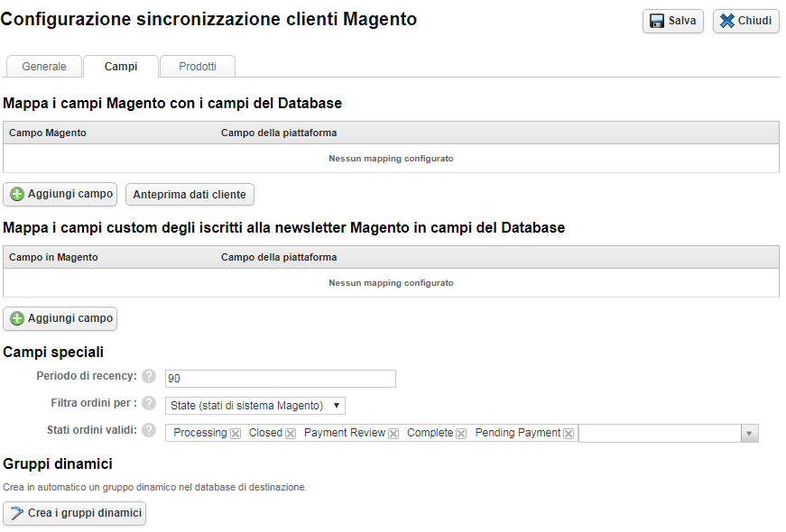The image size is (786, 532).
Task: Click Anteprima dati cliente button
Action: point(190,195)
